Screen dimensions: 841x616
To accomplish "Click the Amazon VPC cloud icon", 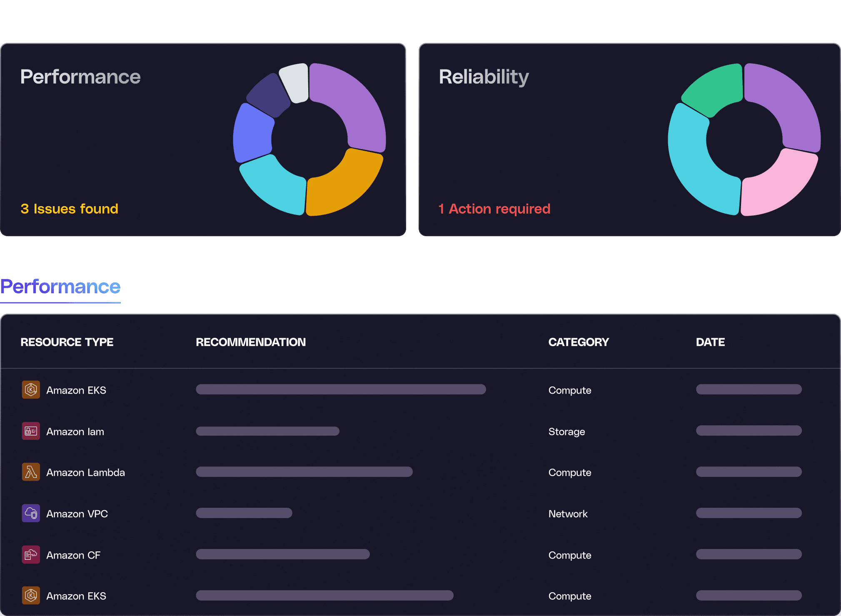I will click(31, 514).
